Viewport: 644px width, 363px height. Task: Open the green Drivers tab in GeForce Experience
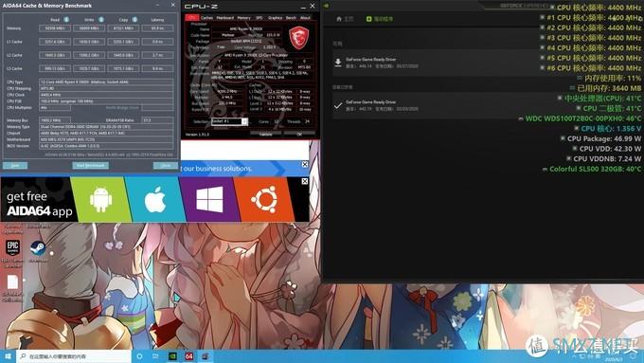[x=380, y=19]
